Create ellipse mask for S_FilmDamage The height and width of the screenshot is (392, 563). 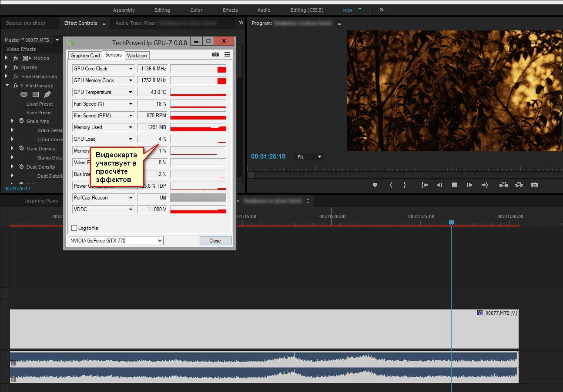click(24, 94)
